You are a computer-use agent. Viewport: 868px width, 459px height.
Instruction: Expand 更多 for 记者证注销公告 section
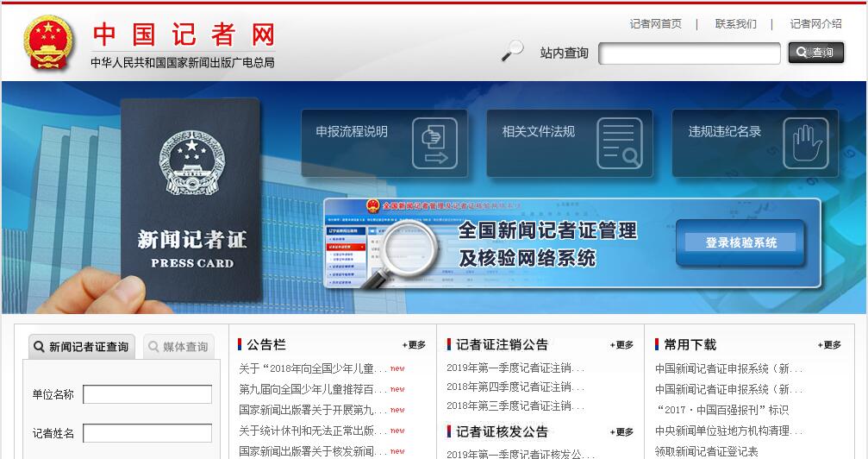tap(621, 345)
